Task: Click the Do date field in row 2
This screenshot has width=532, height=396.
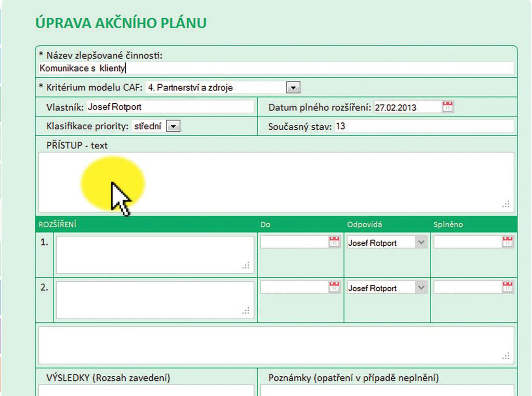Action: [294, 287]
